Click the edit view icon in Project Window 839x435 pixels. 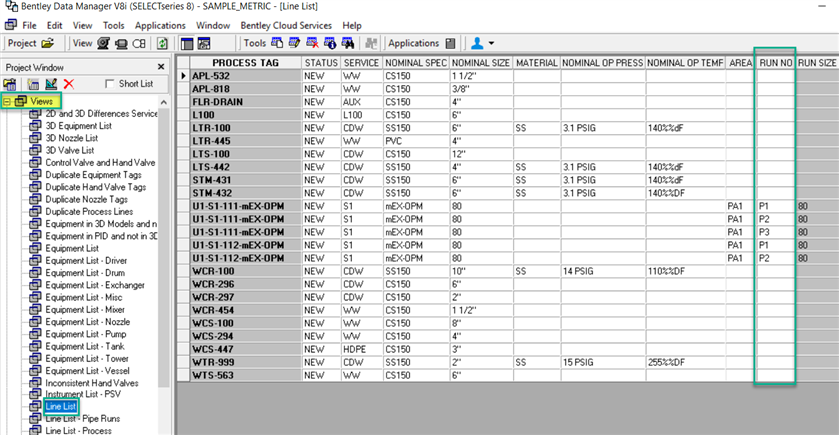(51, 84)
